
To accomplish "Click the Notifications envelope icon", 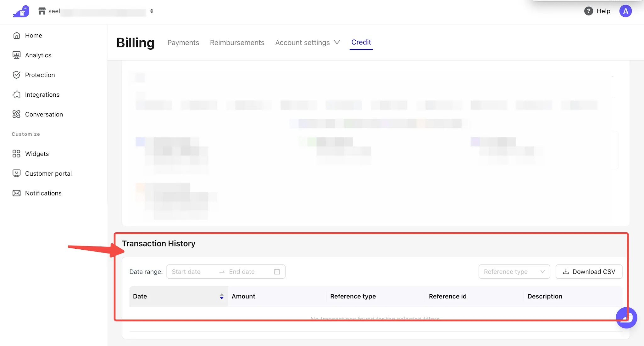I will coord(17,193).
